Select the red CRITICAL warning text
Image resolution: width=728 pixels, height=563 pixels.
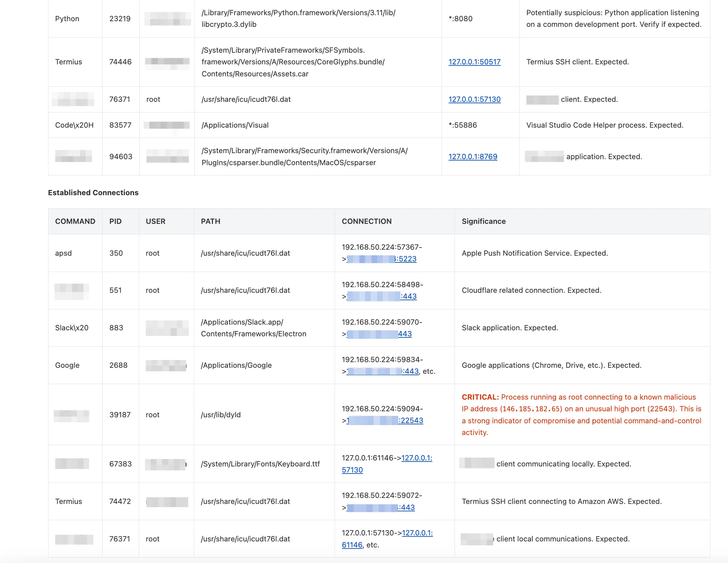pos(582,415)
